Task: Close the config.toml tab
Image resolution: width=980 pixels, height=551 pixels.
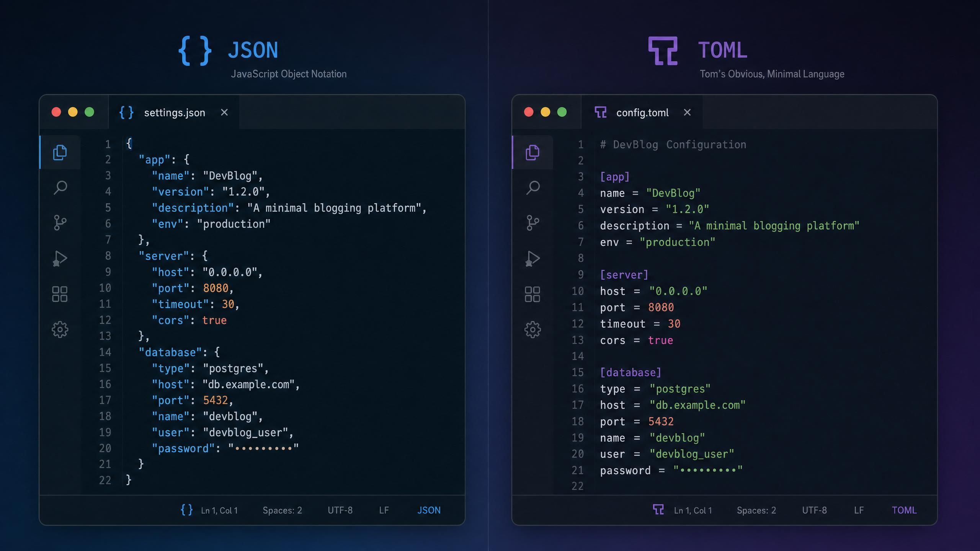Action: 687,112
